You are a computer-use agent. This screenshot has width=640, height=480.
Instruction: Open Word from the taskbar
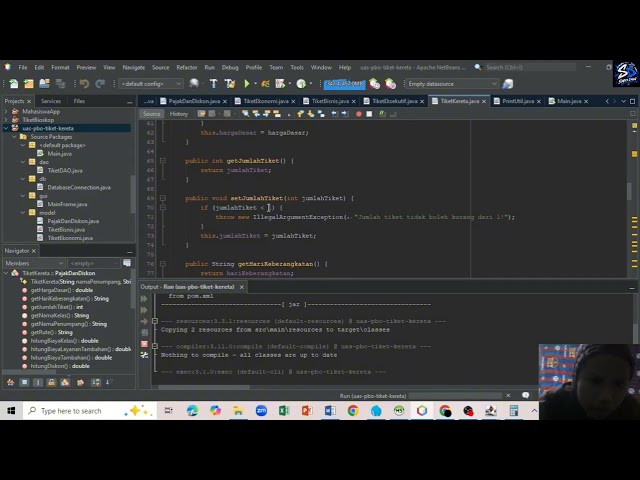coord(330,411)
